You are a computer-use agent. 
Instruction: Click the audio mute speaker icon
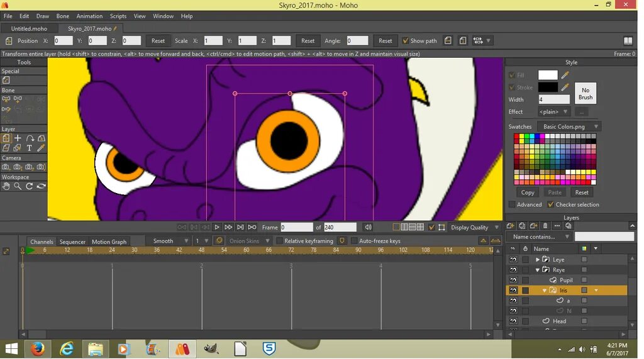[x=368, y=227]
